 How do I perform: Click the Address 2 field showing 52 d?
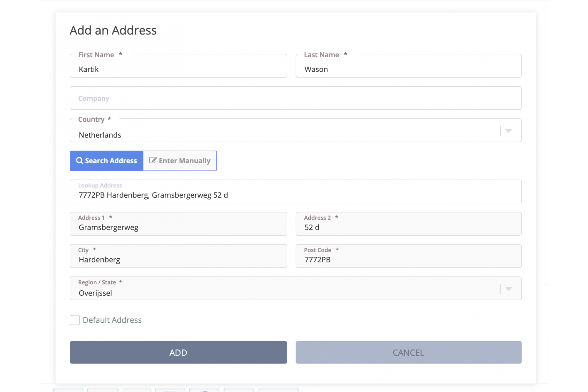[x=408, y=227]
